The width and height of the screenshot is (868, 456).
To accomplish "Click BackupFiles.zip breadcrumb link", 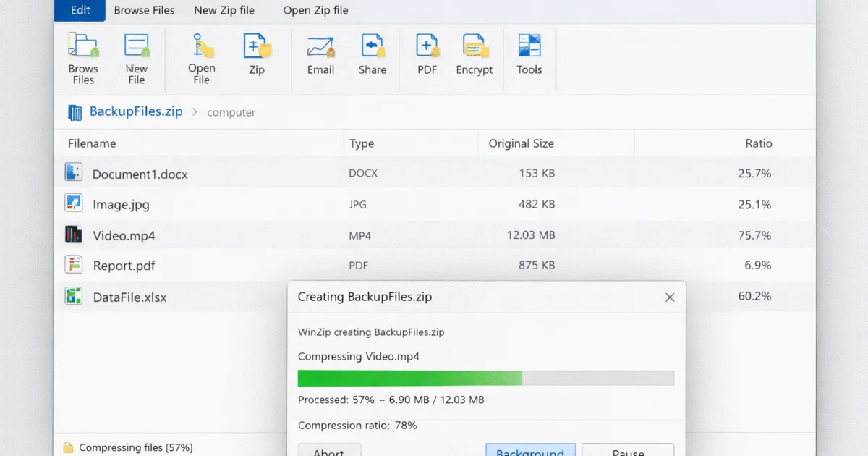I will [x=136, y=112].
